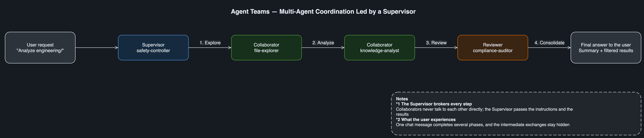This screenshot has height=138, width=644.
Task: Select note '*2 What the user experiences'
Action: [426, 119]
